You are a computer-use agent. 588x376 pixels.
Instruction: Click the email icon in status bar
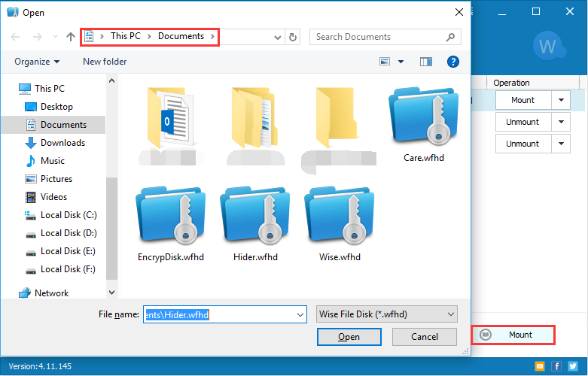point(540,366)
